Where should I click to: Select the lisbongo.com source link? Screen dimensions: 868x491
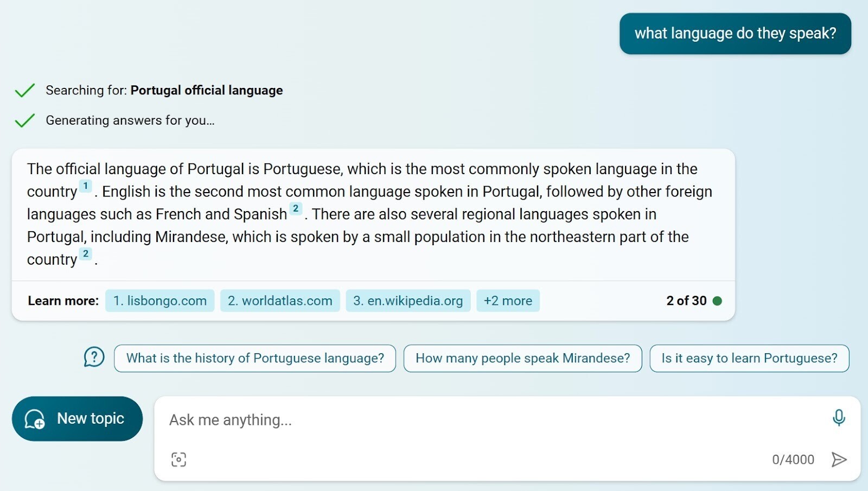[160, 300]
